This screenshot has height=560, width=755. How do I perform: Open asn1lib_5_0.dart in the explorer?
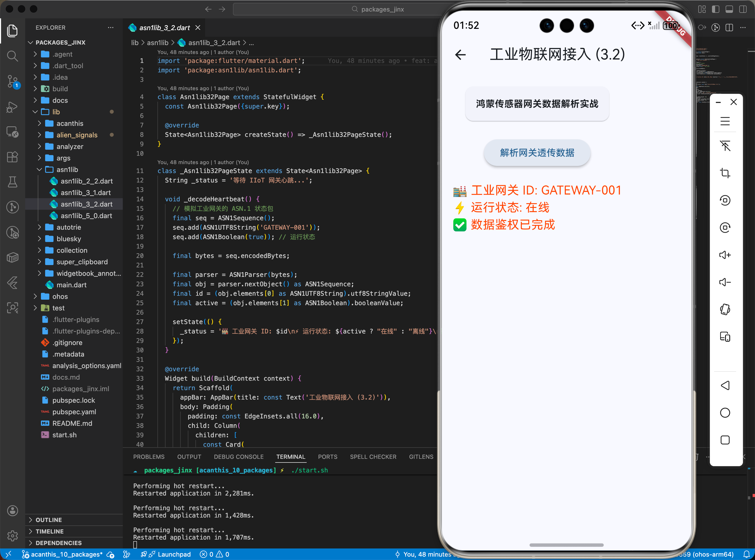point(86,216)
